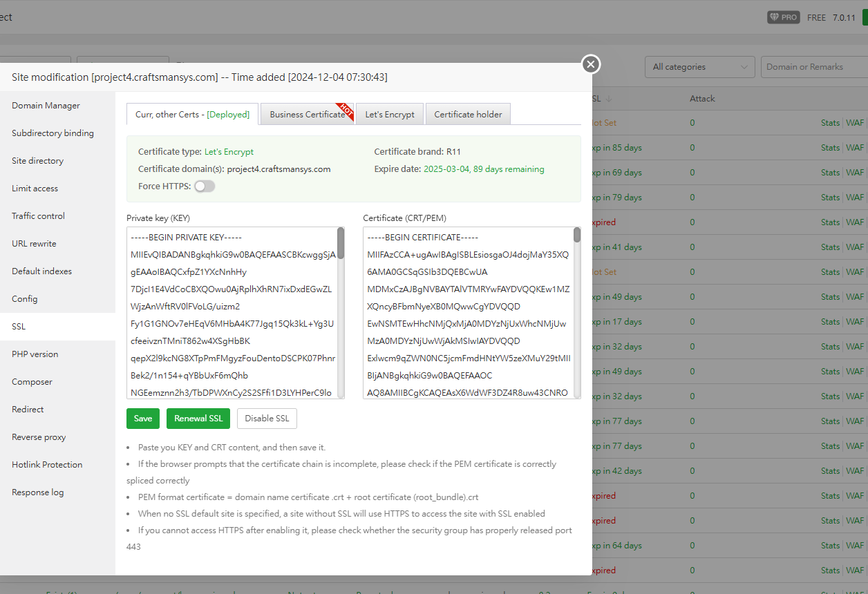Click the Private key box scrollbar

click(x=341, y=242)
